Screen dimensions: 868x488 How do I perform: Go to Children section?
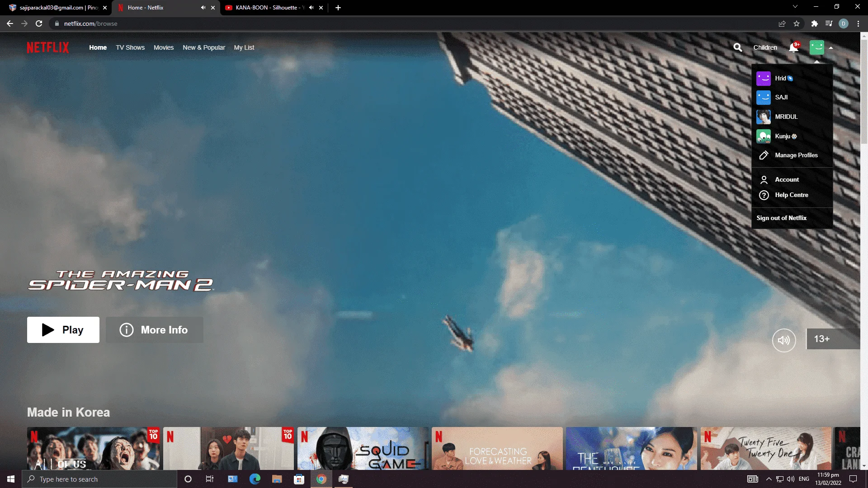(765, 47)
